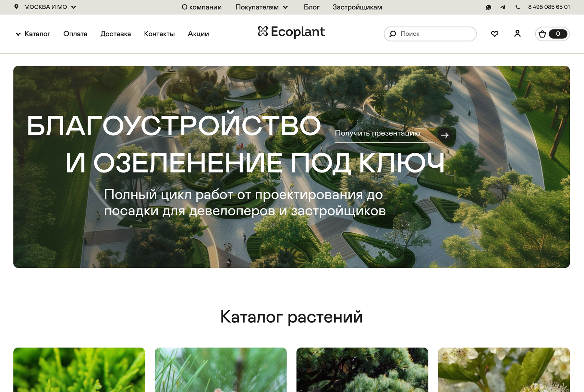
Task: Open the user account icon
Action: pos(517,34)
